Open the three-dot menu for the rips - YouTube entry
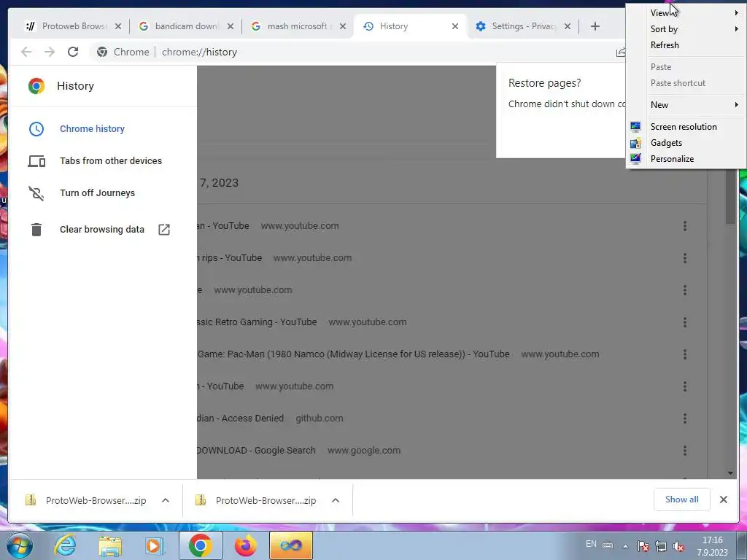Image resolution: width=747 pixels, height=560 pixels. (x=684, y=258)
